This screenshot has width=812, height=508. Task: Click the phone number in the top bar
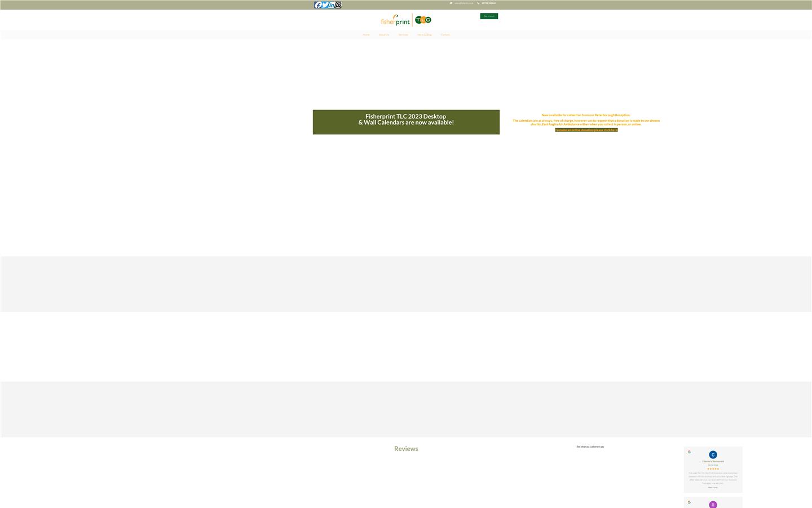click(488, 3)
